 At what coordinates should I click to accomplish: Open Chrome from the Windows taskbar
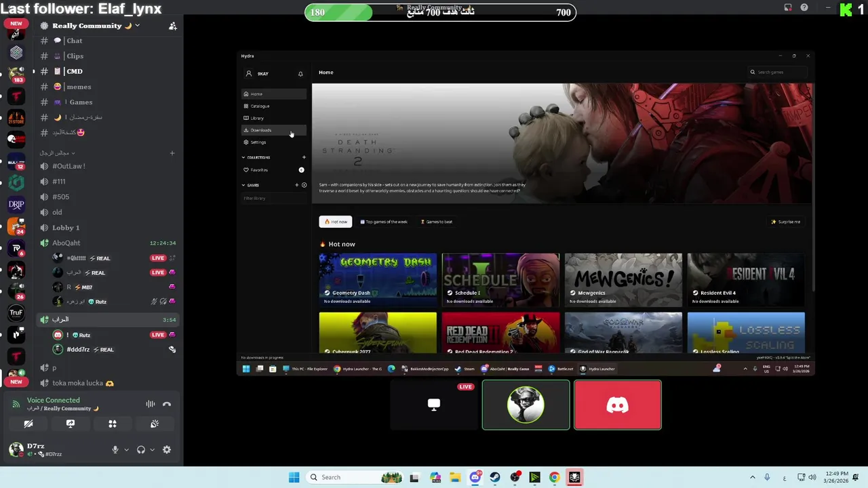pyautogui.click(x=555, y=477)
